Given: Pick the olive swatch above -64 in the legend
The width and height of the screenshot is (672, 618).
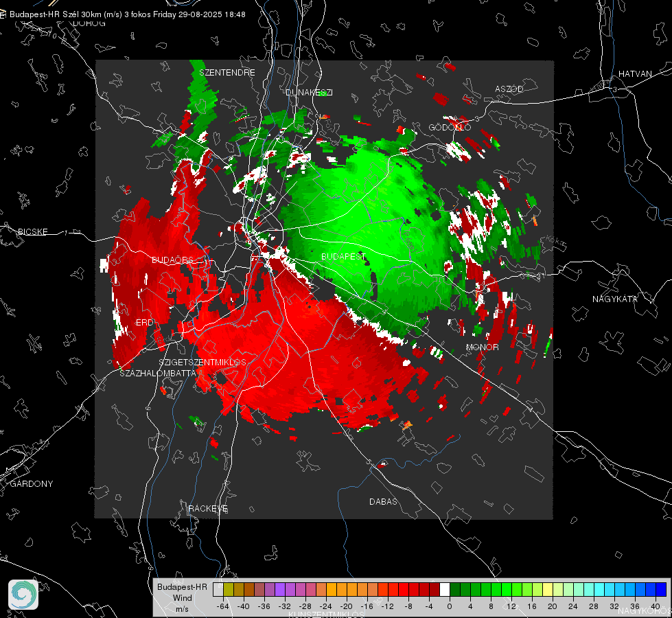Looking at the screenshot, I should (229, 589).
